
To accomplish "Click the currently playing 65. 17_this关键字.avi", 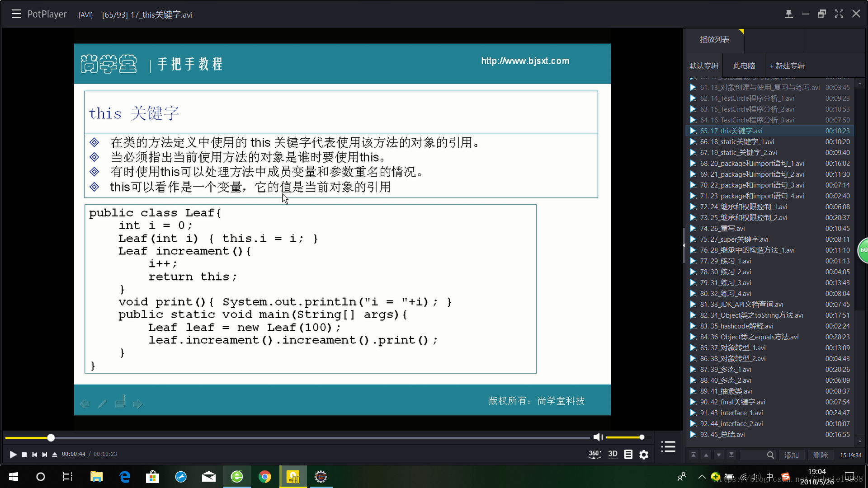I will (x=769, y=131).
